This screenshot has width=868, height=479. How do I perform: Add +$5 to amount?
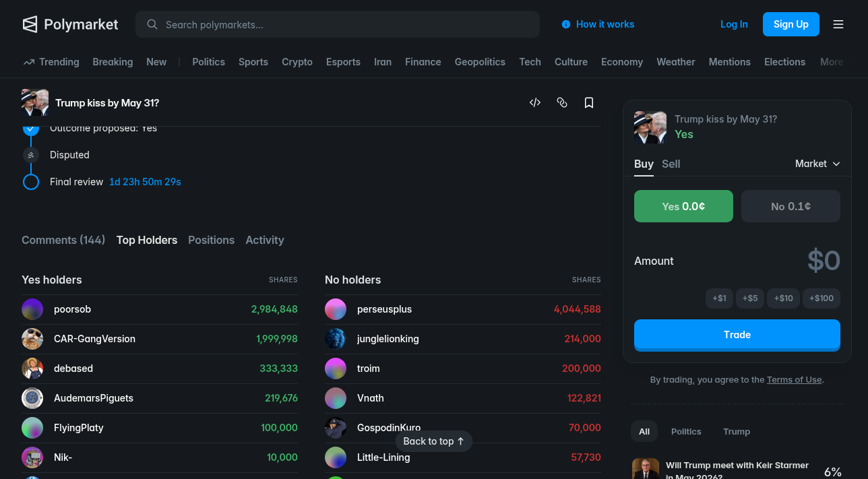[x=750, y=298]
